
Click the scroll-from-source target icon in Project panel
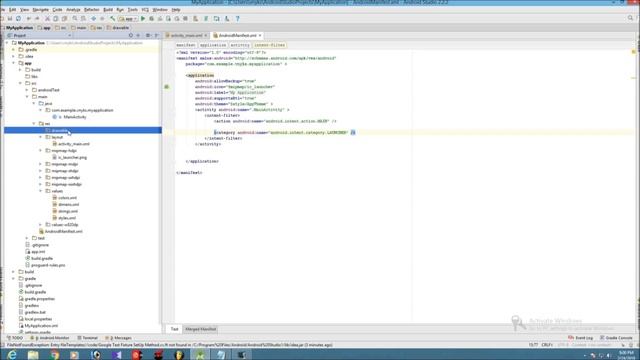tap(131, 36)
